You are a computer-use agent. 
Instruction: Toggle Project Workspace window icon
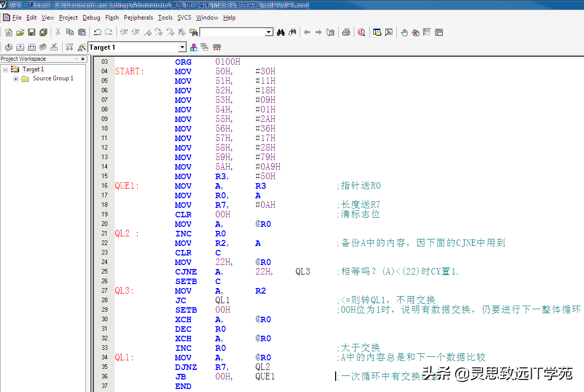click(377, 33)
